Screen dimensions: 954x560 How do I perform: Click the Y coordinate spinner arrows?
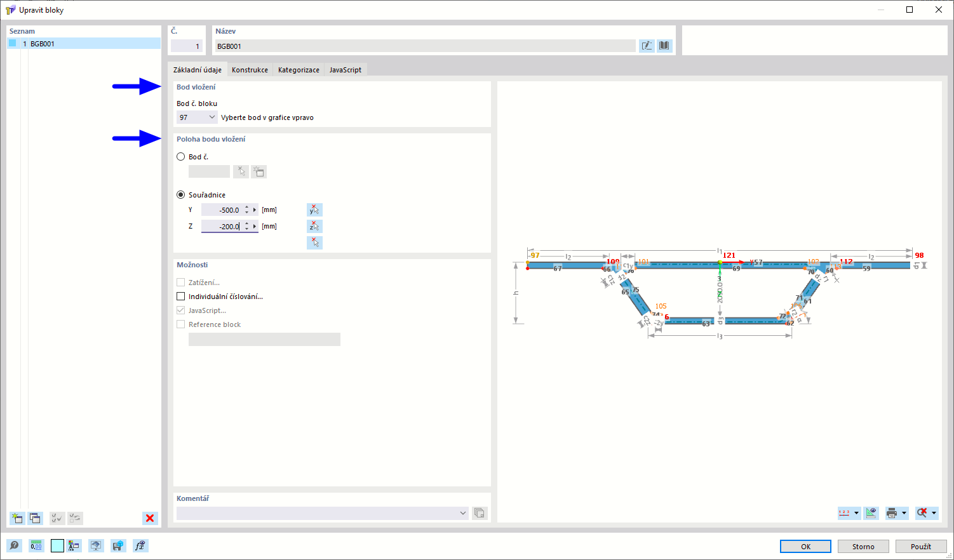tap(246, 210)
